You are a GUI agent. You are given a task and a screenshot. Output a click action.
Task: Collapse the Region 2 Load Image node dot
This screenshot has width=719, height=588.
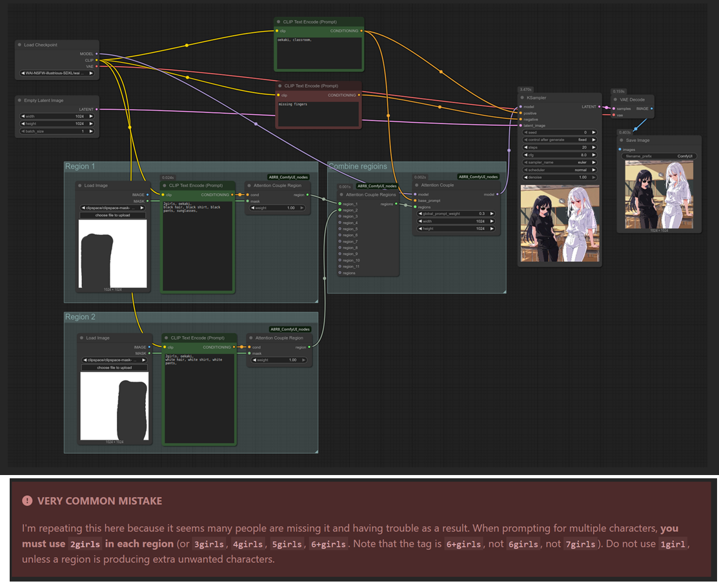[81, 338]
